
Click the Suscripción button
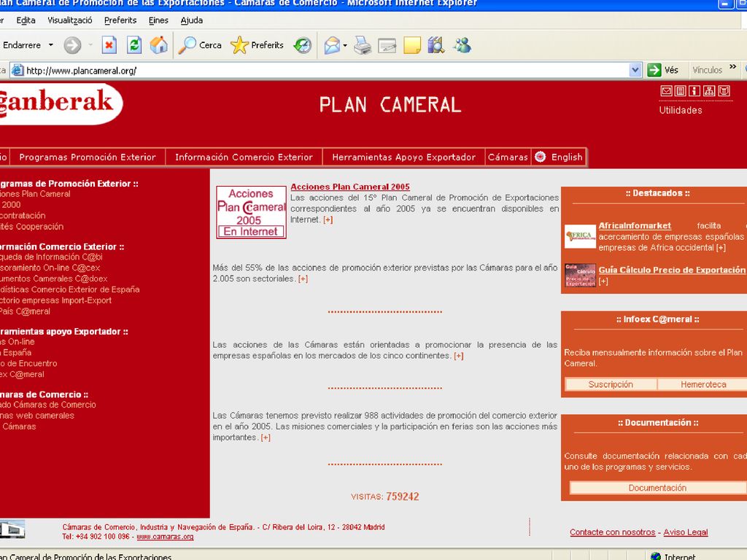[x=611, y=384]
